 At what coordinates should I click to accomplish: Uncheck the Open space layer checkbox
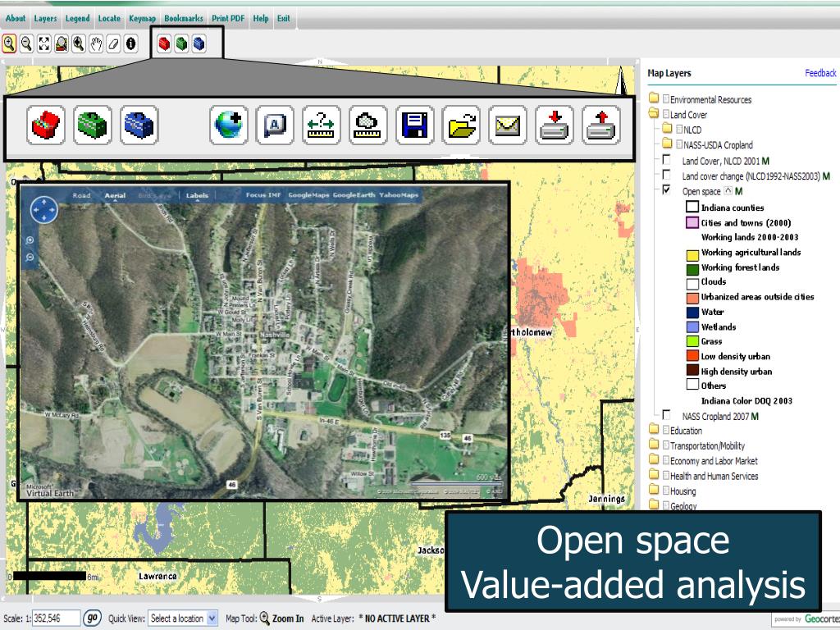[x=666, y=189]
